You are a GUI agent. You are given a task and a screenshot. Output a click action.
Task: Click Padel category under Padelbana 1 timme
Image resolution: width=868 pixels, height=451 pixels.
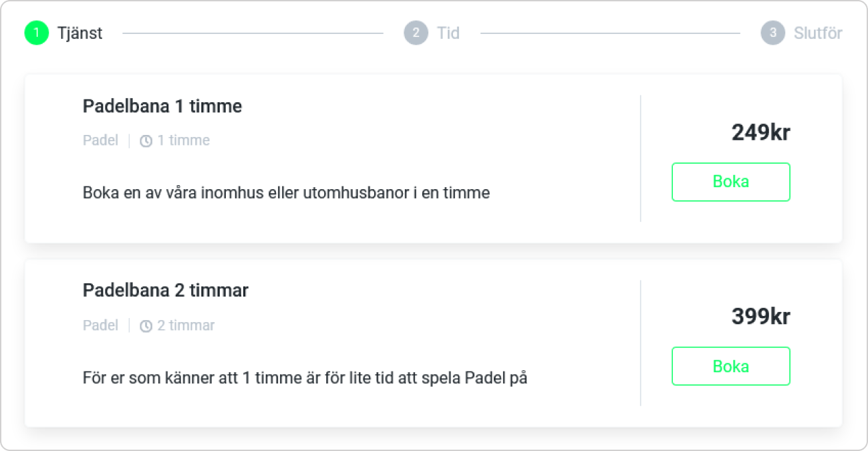pyautogui.click(x=100, y=140)
